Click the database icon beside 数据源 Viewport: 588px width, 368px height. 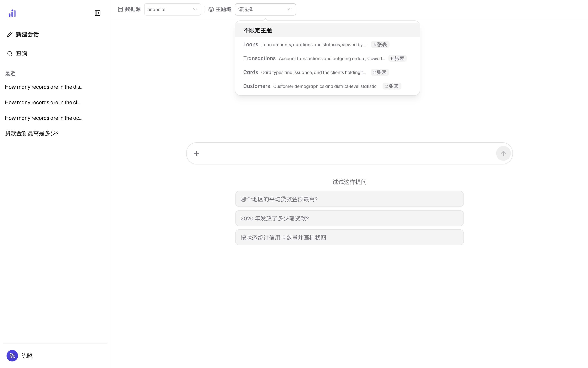120,9
